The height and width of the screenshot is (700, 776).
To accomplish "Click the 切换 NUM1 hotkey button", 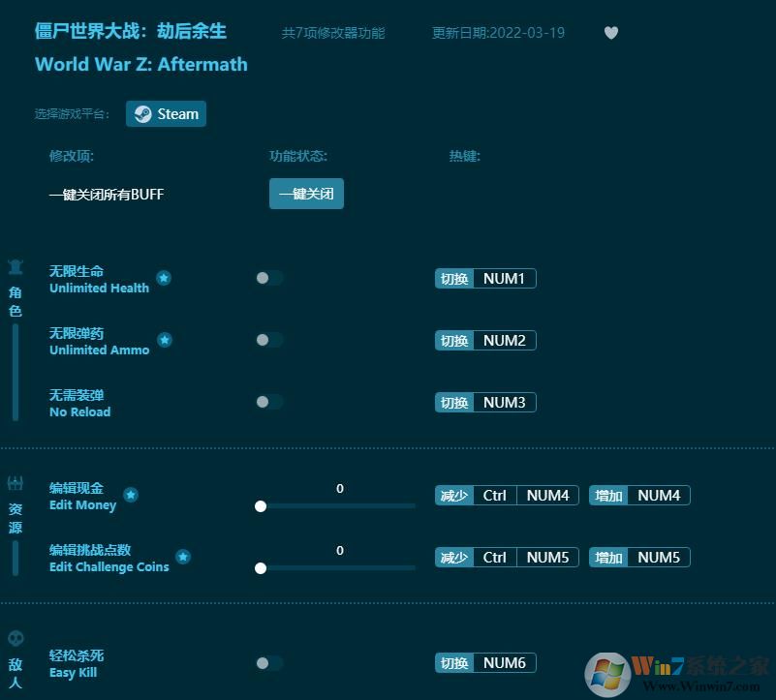I will [484, 278].
